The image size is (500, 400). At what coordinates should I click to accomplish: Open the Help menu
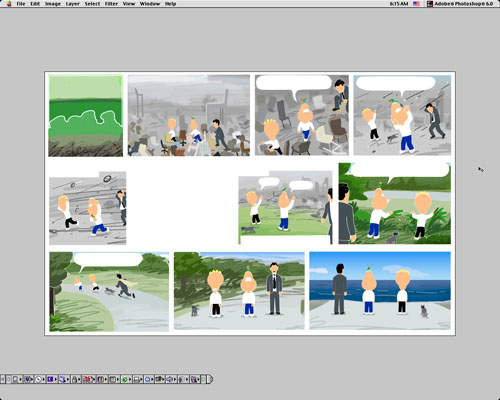tap(170, 4)
